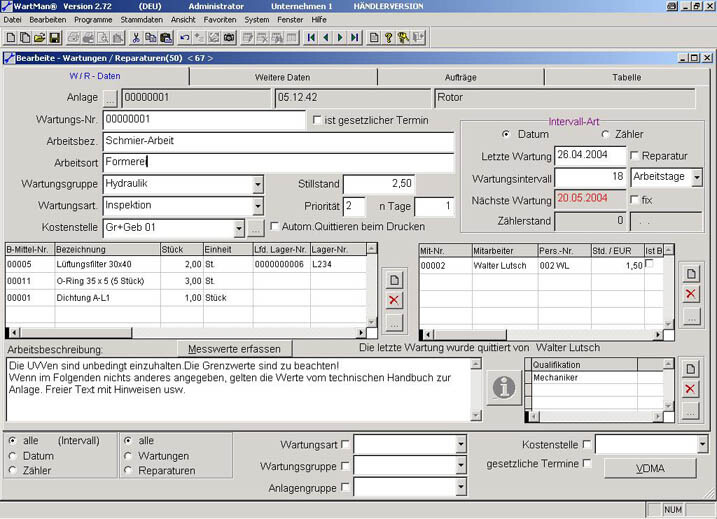The image size is (717, 519).
Task: Click the Save (floppy disk) toolbar icon
Action: pyautogui.click(x=55, y=38)
